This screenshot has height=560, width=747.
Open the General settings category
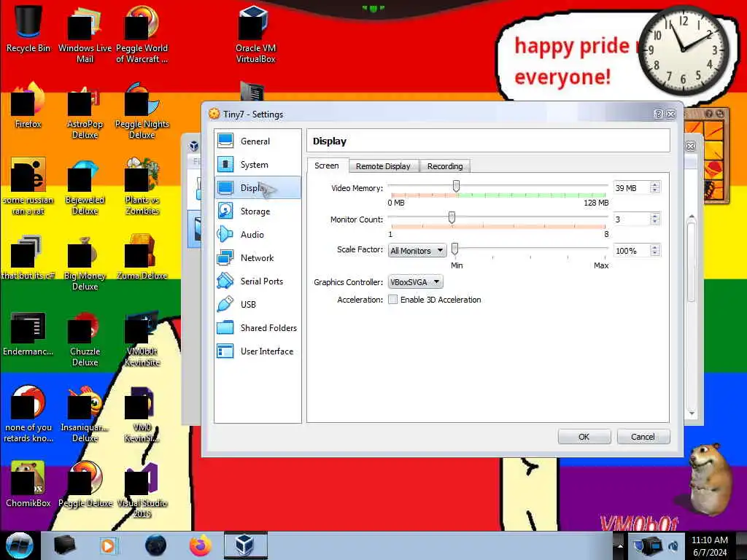(x=258, y=141)
